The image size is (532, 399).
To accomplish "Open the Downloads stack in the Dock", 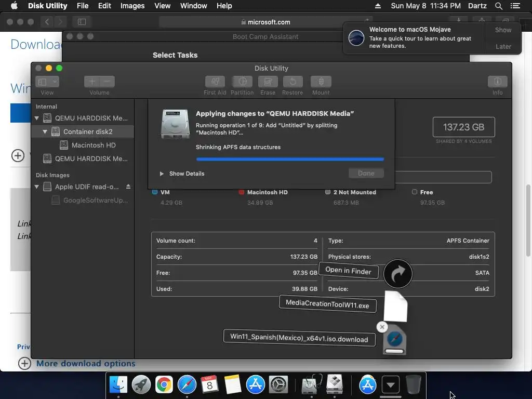I will [390, 385].
